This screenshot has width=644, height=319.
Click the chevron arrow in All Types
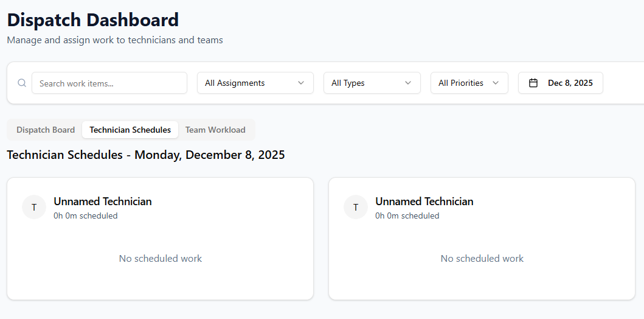pos(408,83)
